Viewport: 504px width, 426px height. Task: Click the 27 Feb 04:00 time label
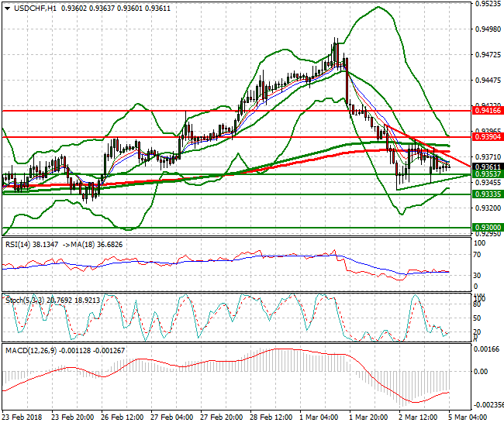tap(171, 417)
